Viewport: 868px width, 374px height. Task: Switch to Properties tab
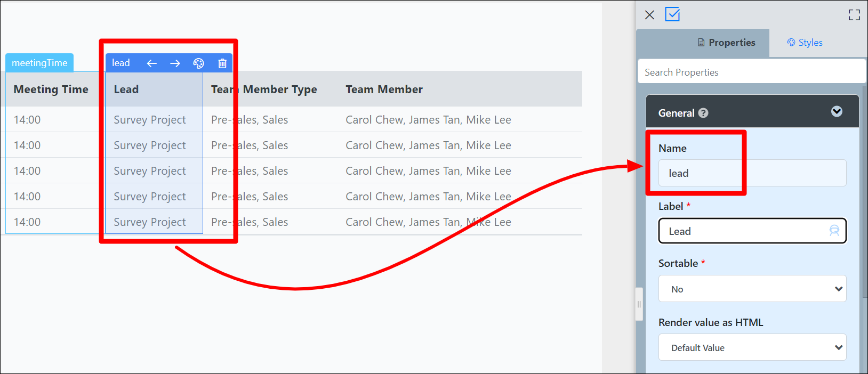click(726, 43)
